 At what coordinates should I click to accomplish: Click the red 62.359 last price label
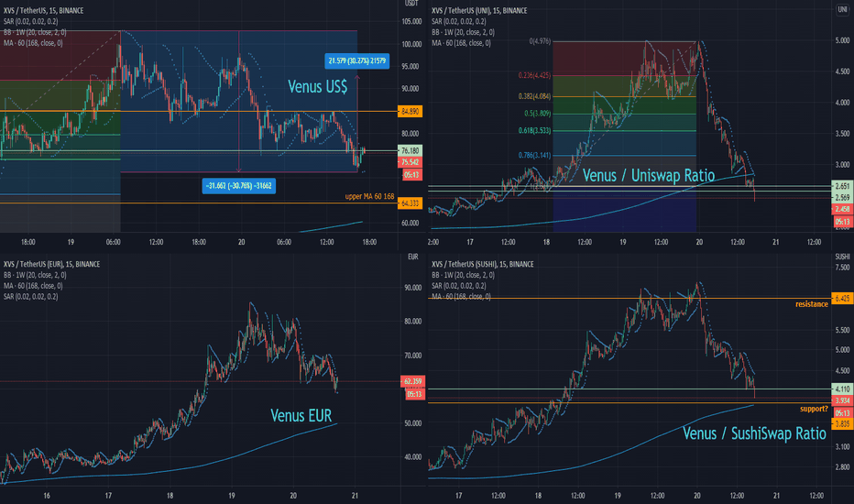[x=412, y=381]
